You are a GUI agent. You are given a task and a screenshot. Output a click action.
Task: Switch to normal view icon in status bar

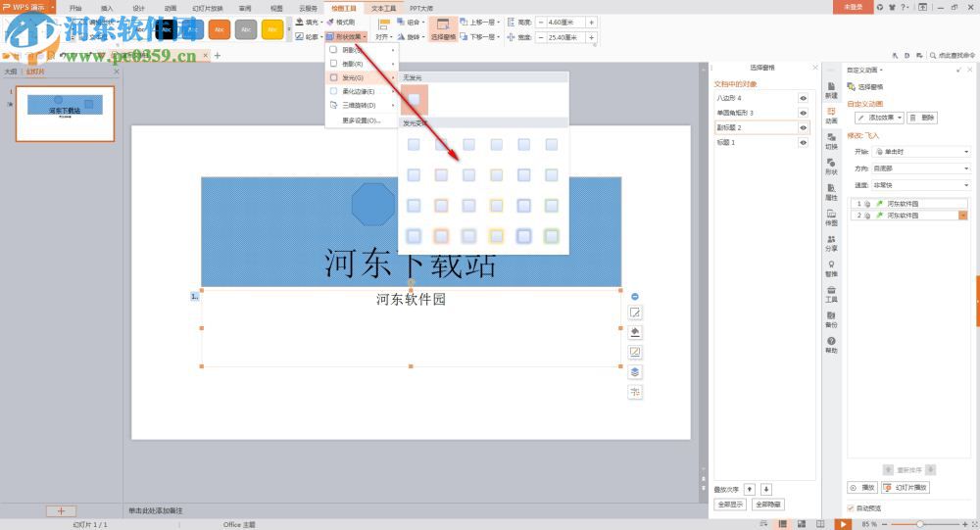tap(782, 524)
